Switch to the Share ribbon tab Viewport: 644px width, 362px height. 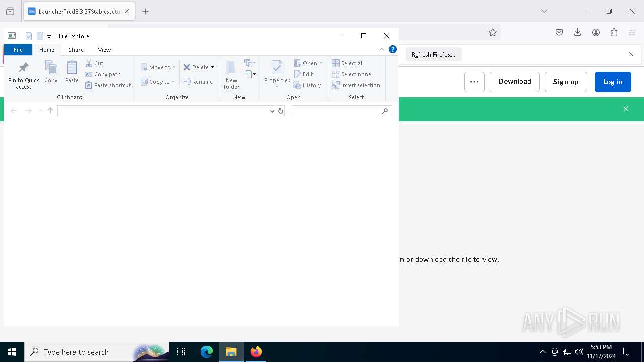pyautogui.click(x=76, y=50)
